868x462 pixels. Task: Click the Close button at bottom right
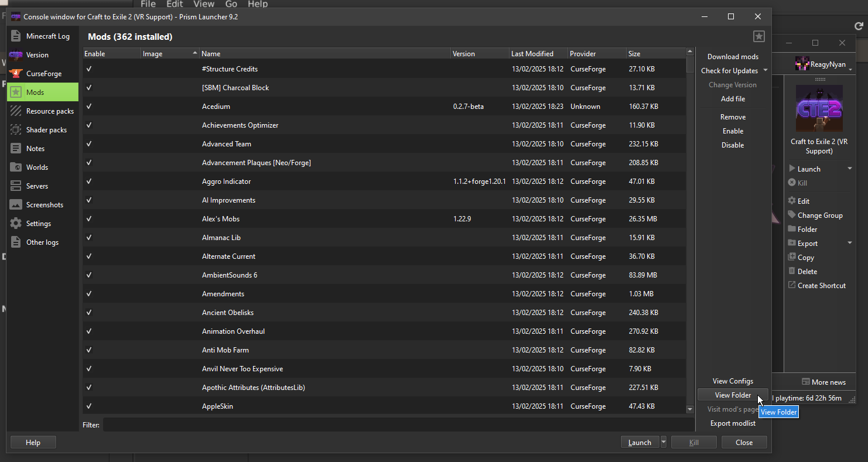[x=744, y=443]
